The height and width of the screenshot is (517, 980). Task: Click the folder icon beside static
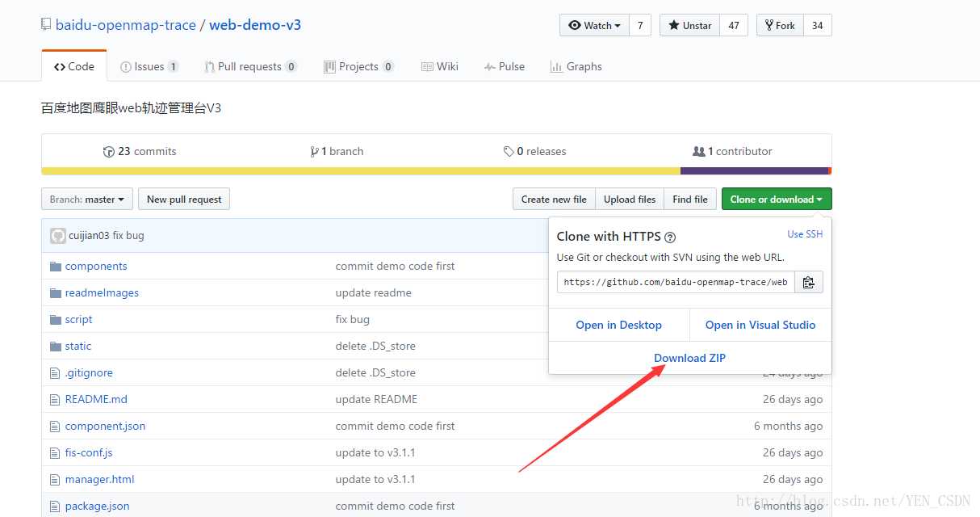click(56, 347)
